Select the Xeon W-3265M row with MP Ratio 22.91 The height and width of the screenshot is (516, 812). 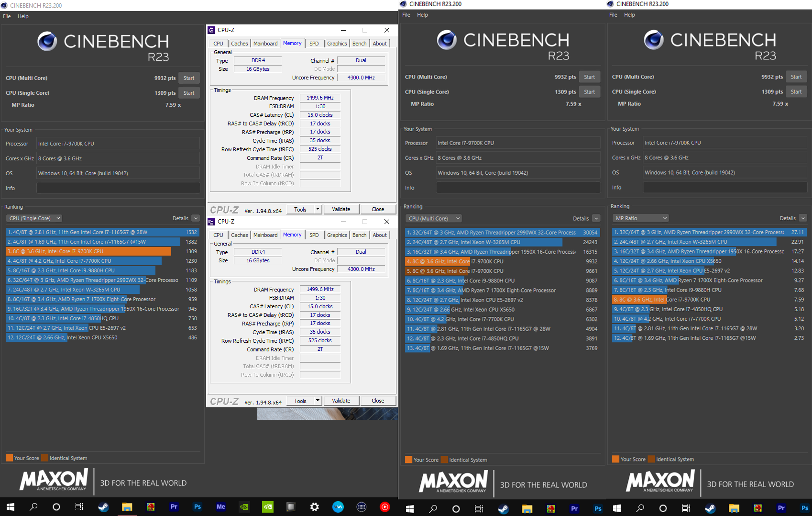(710, 242)
